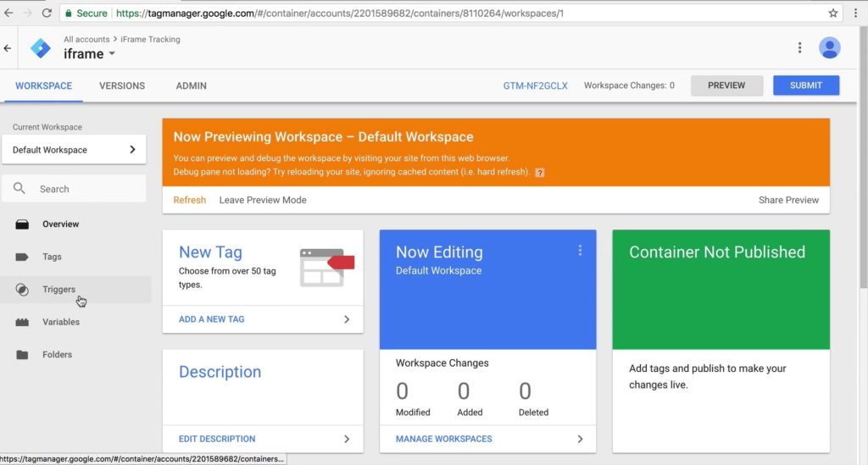Click the GTM-NF2GCLX container ID
This screenshot has width=868, height=465.
(x=536, y=86)
